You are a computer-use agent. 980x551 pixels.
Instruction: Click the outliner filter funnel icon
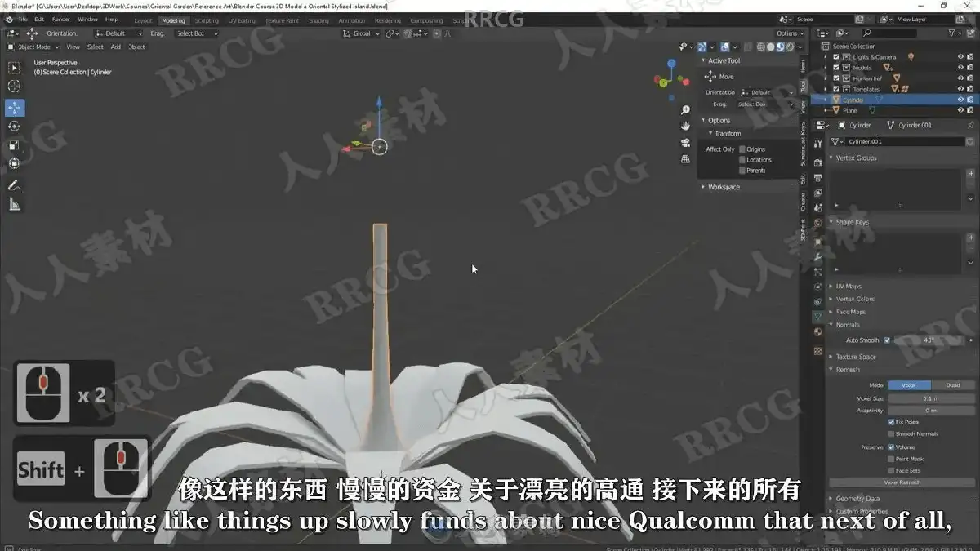click(952, 33)
